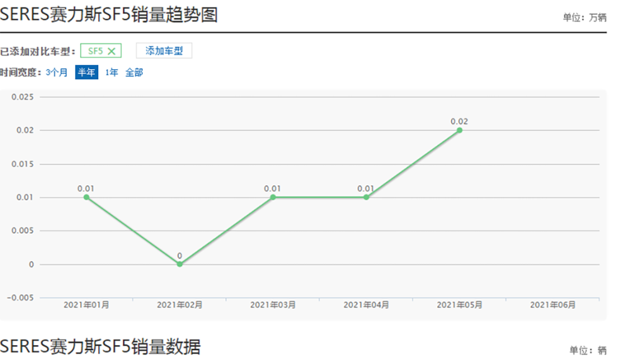
Task: Click the 0.005 y-axis label
Action: (x=23, y=230)
